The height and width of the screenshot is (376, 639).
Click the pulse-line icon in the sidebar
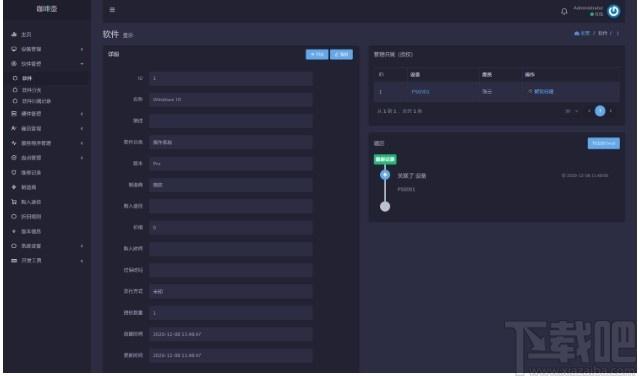click(x=14, y=143)
